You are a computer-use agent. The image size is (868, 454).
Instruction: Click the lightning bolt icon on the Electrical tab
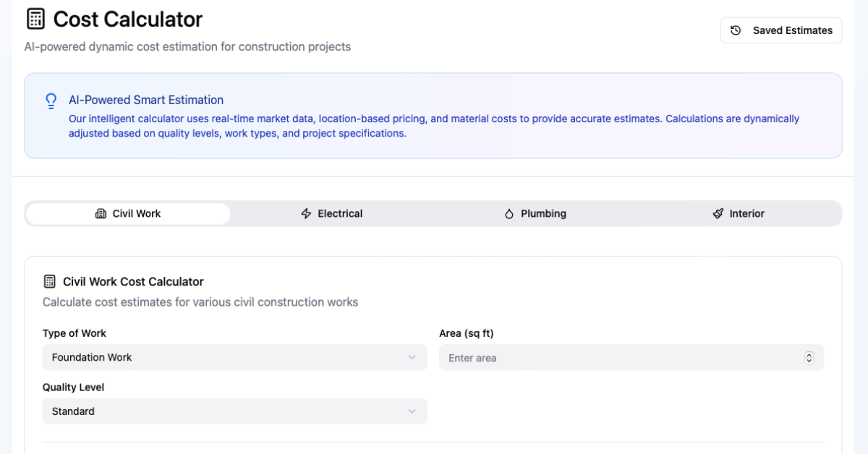(x=306, y=213)
